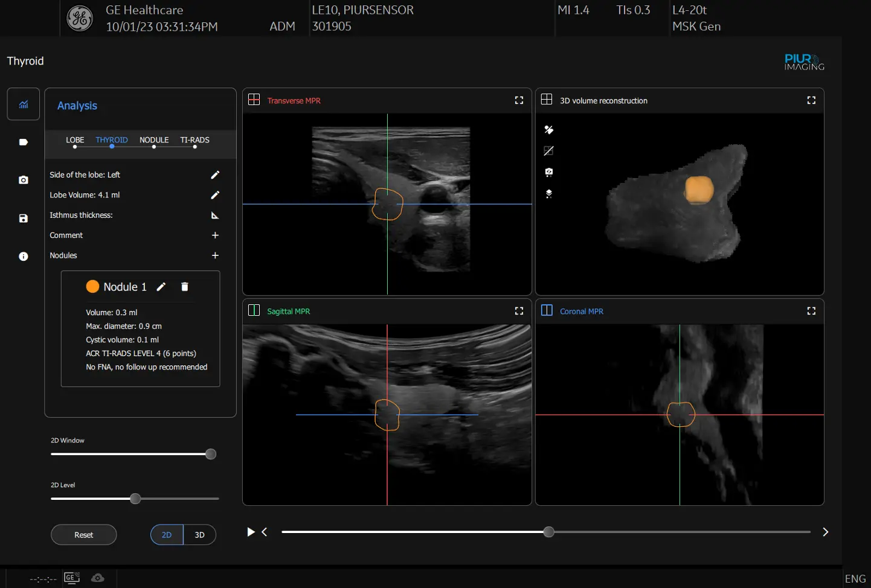
Task: Click the PIUR Imaging logo
Action: tap(804, 62)
